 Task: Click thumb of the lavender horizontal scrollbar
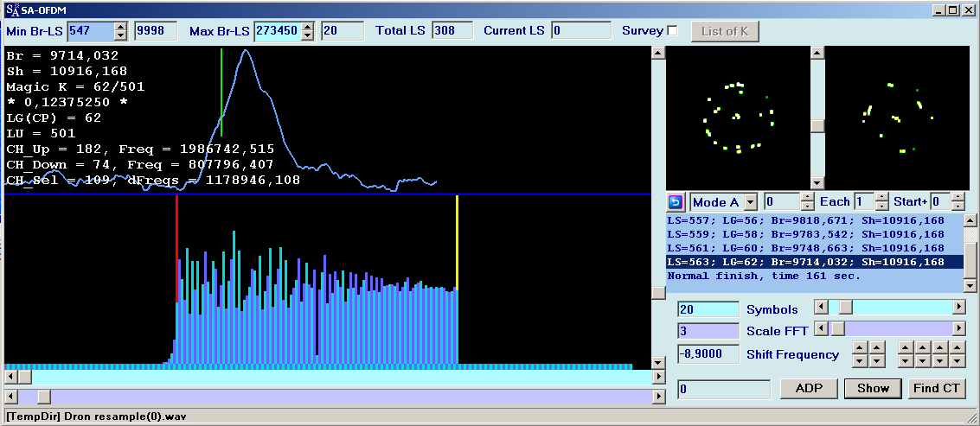pos(44,396)
